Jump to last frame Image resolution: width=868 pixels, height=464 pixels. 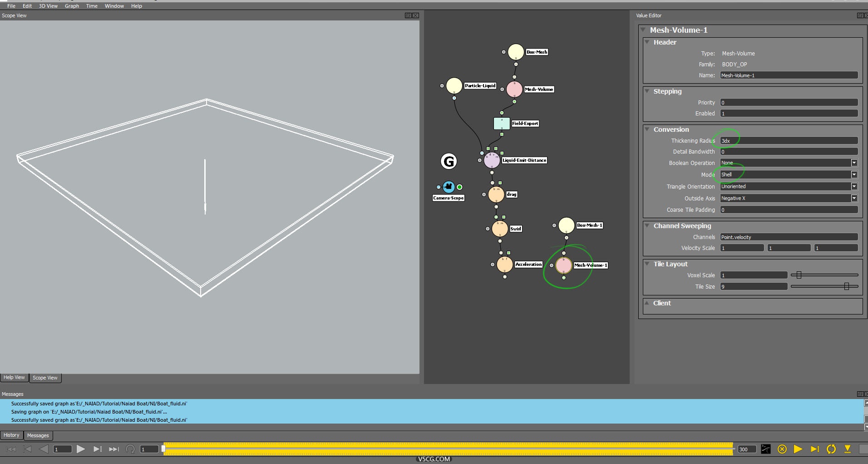(x=113, y=449)
